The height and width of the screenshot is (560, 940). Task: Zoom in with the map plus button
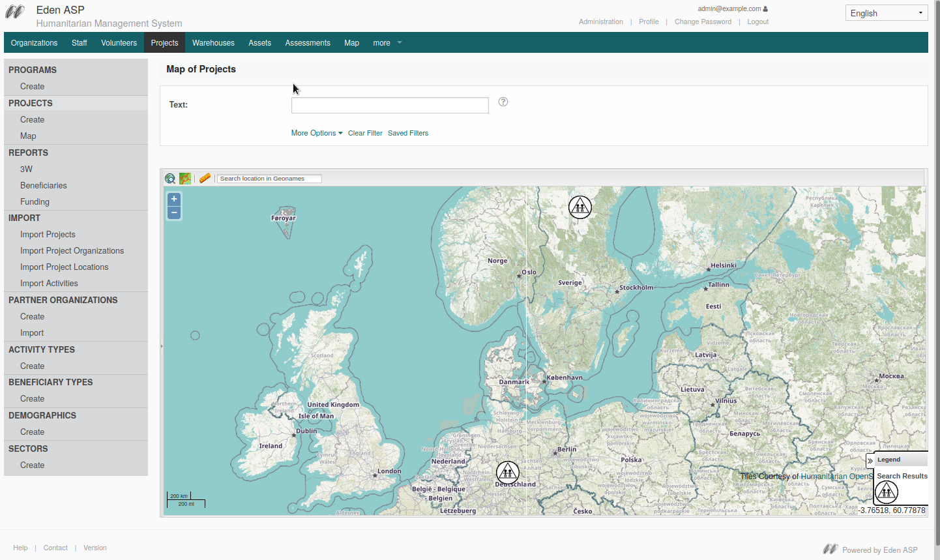174,199
